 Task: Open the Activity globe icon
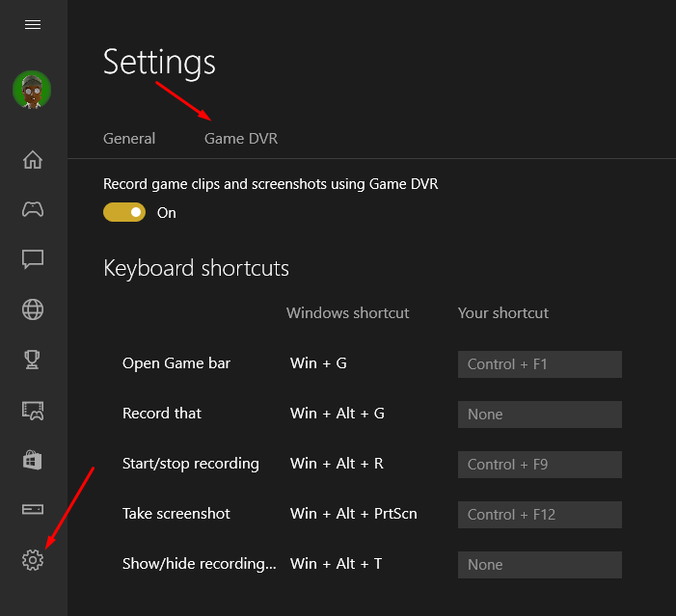pos(33,309)
